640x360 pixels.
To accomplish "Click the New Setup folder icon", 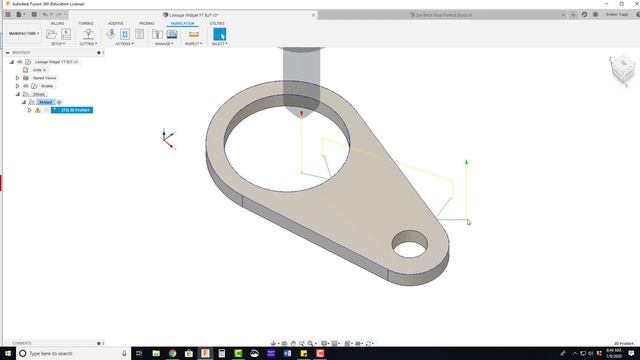I will [51, 34].
